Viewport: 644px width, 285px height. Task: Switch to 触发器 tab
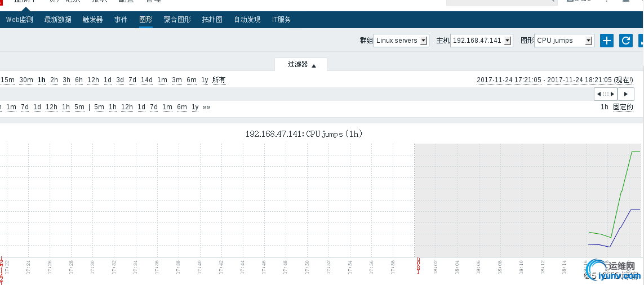pyautogui.click(x=92, y=19)
